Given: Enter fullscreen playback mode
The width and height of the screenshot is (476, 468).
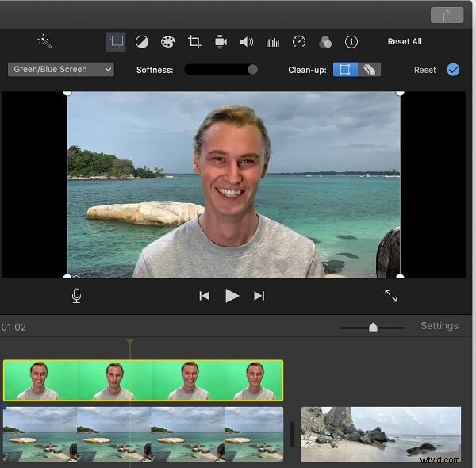Looking at the screenshot, I should (390, 296).
